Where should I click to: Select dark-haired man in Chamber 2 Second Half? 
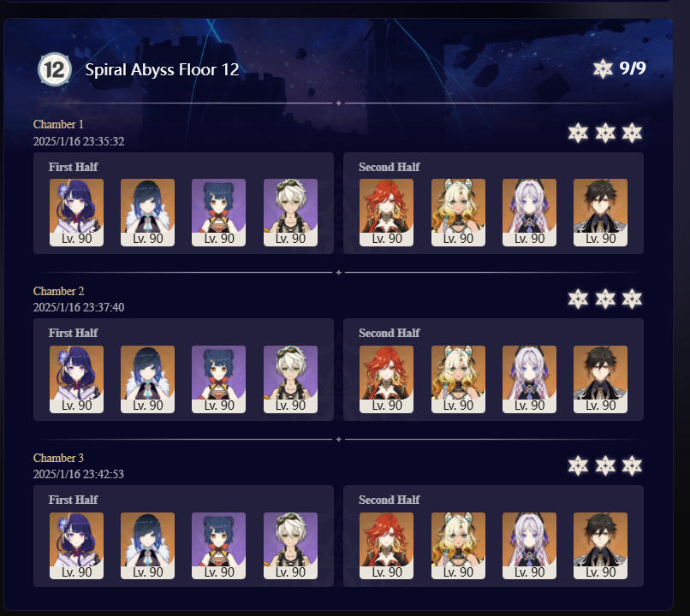pyautogui.click(x=601, y=379)
